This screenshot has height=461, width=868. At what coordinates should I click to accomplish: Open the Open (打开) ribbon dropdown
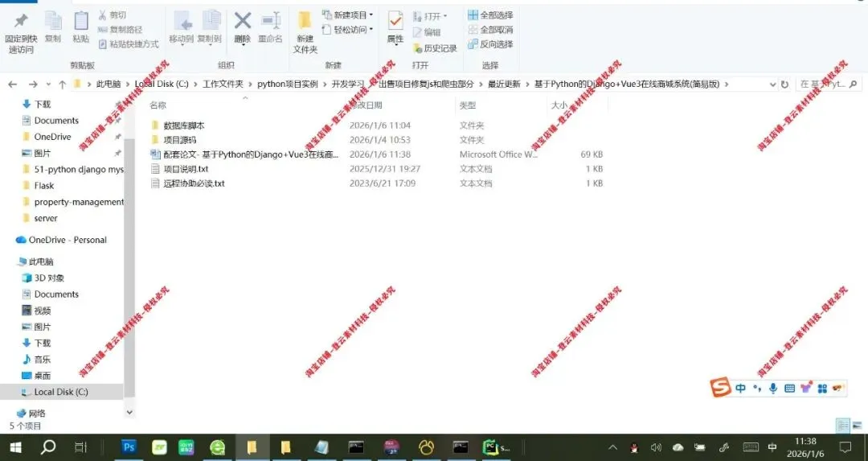(x=430, y=16)
